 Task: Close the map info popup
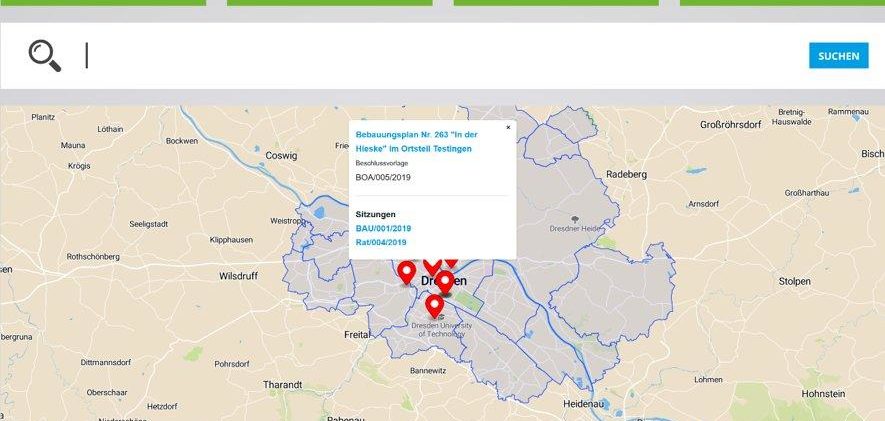pos(508,128)
